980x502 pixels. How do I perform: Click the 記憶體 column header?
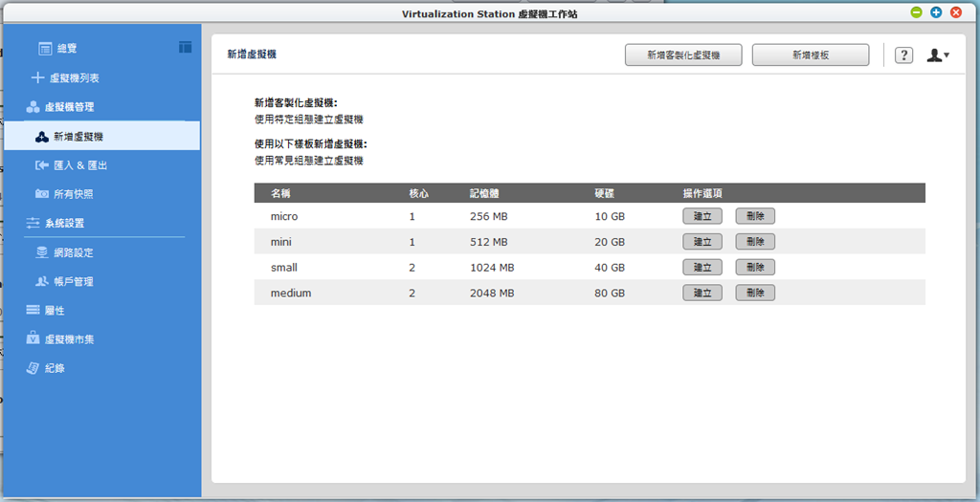484,193
